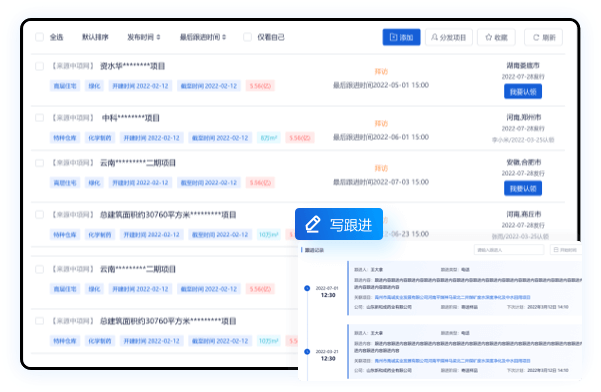Viewport: 601px width, 392px height.
Task: Click 最后跟进时间2022-07-03 15:00 text
Action: point(381,182)
